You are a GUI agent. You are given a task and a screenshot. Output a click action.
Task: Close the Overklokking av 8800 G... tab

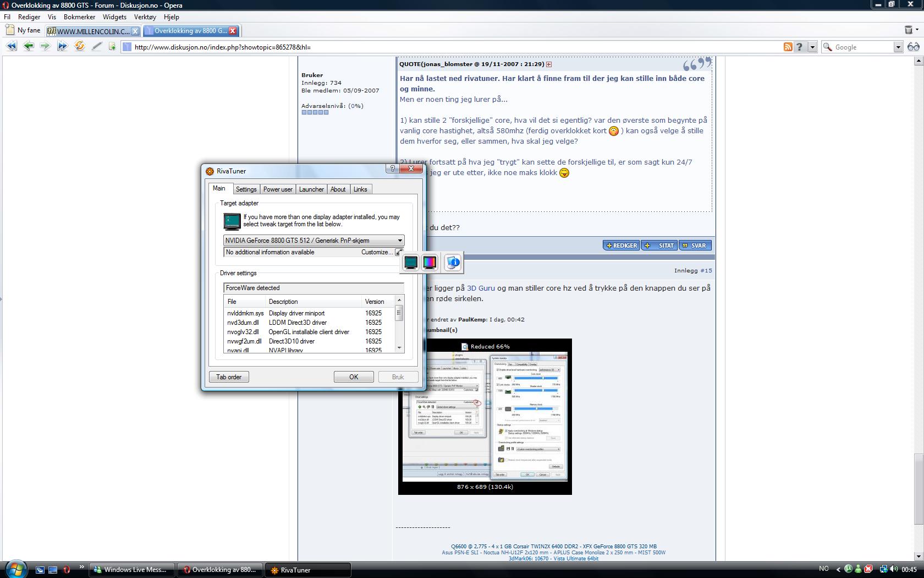click(x=233, y=31)
